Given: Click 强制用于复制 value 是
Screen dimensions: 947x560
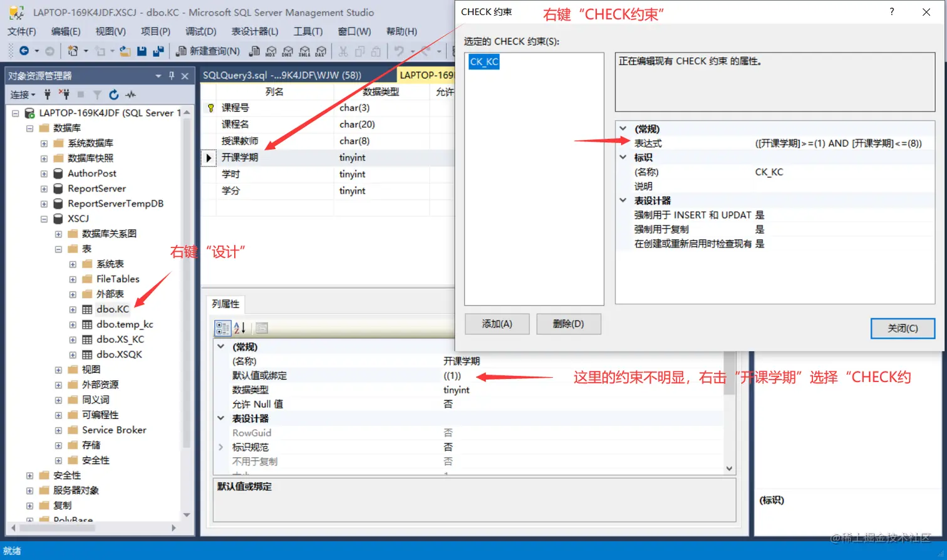Looking at the screenshot, I should pyautogui.click(x=759, y=229).
